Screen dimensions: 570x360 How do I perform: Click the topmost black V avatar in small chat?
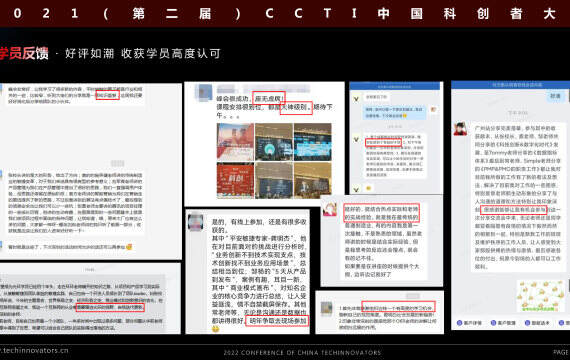coord(356,99)
